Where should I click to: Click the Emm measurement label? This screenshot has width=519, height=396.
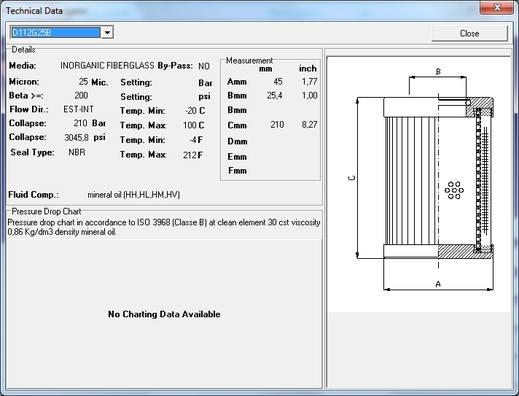click(x=237, y=156)
